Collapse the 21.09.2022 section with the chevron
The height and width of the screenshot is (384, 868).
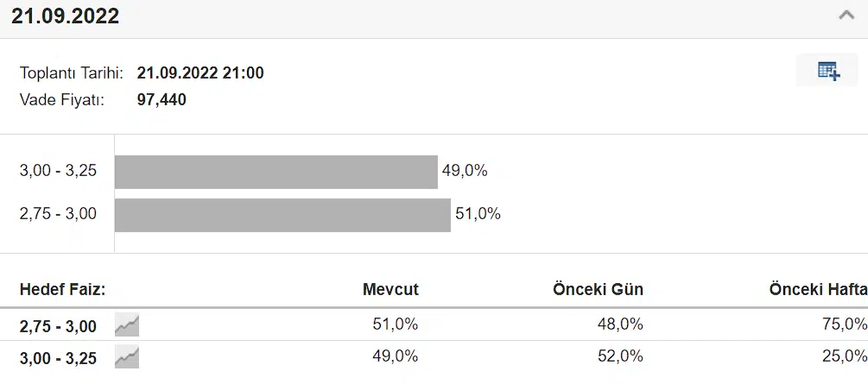pyautogui.click(x=846, y=15)
